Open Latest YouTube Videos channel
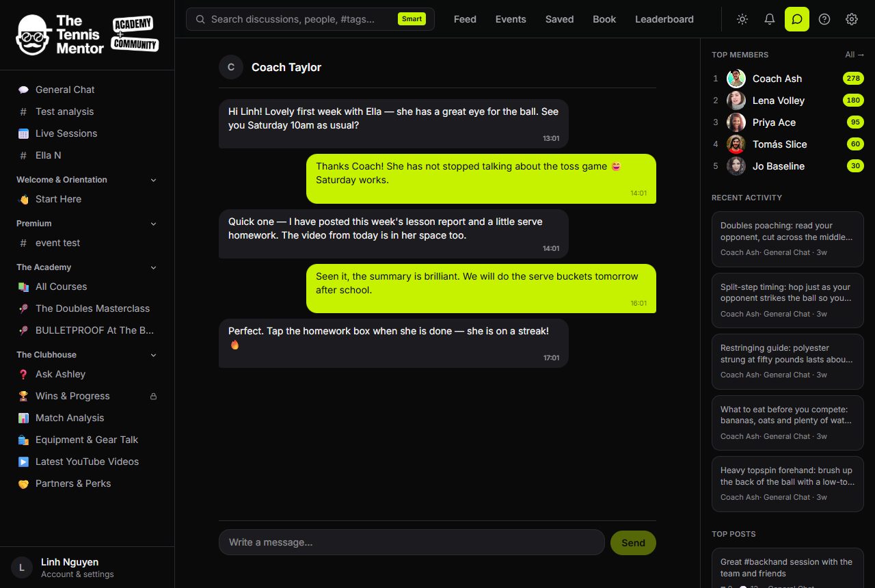This screenshot has height=588, width=875. click(87, 462)
